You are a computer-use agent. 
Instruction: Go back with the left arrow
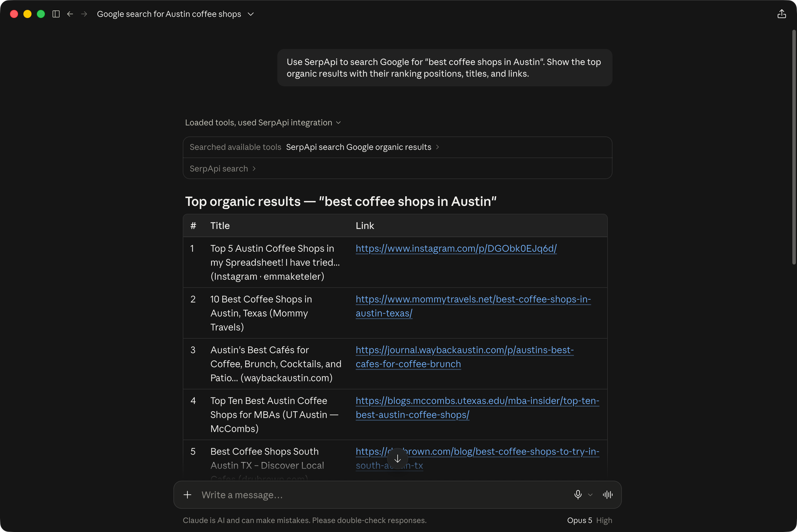[x=70, y=14]
